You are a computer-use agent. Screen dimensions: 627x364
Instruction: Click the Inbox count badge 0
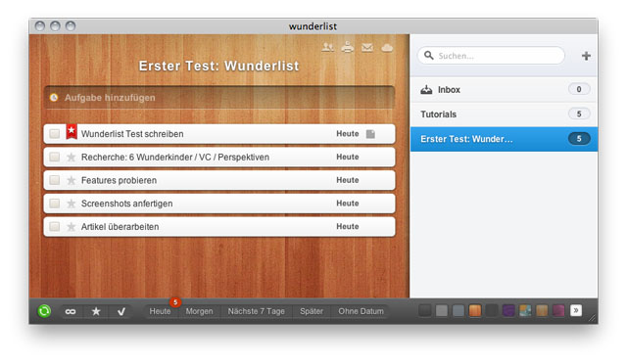pyautogui.click(x=579, y=89)
